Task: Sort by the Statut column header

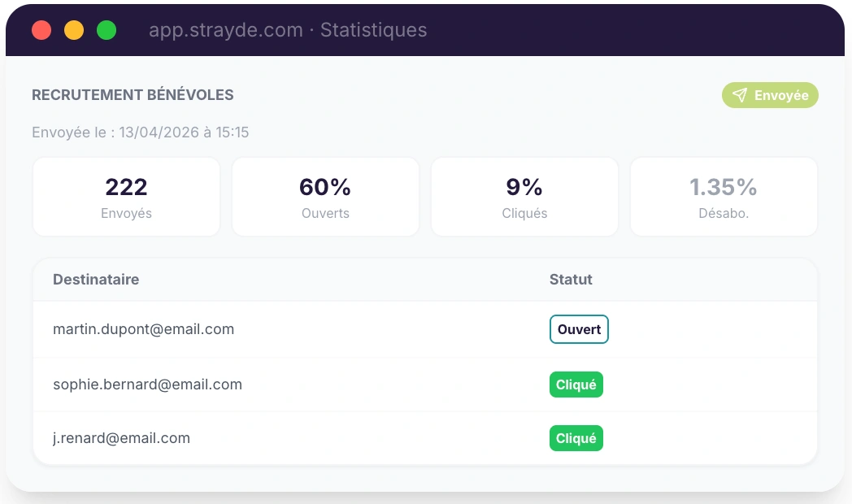Action: 571,280
